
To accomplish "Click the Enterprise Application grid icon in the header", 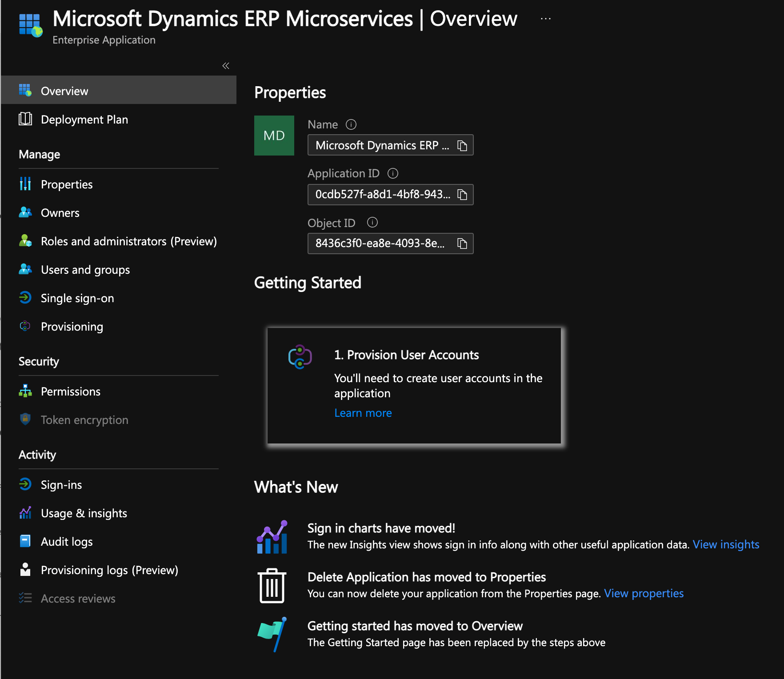I will coord(31,25).
